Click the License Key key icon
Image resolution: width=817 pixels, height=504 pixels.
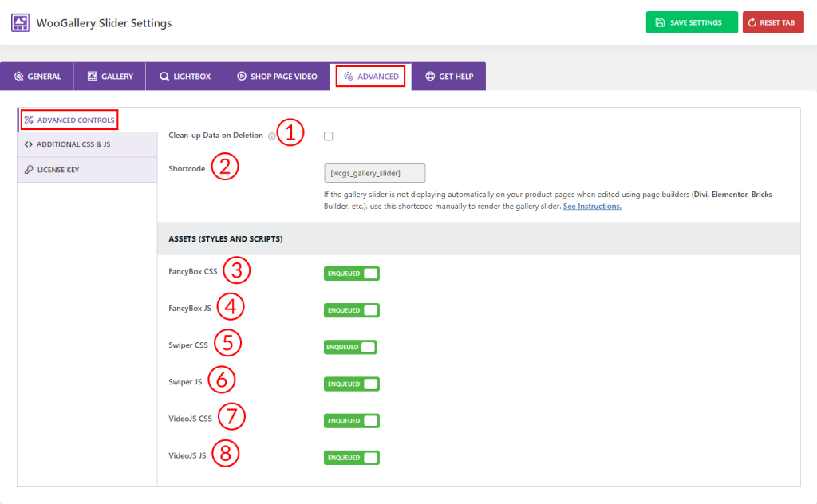click(29, 170)
